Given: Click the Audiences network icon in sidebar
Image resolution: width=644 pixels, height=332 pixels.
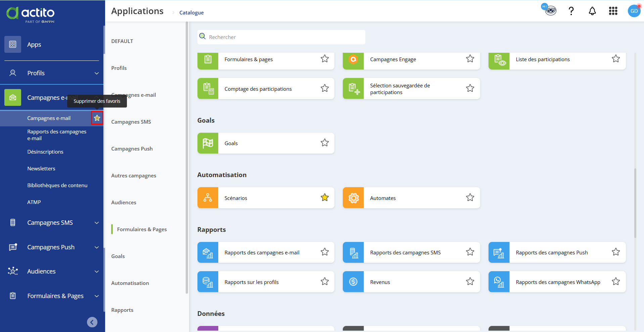Looking at the screenshot, I should pos(13,271).
